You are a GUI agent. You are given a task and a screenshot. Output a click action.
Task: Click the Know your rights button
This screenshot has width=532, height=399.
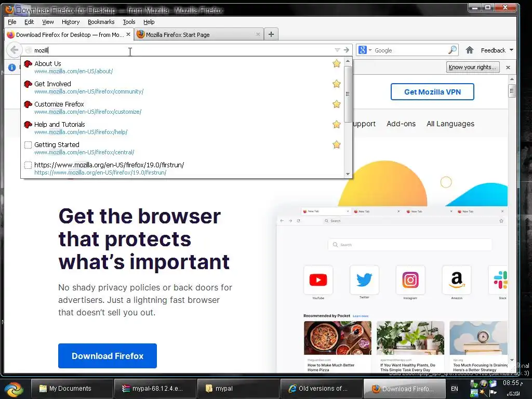click(x=472, y=67)
